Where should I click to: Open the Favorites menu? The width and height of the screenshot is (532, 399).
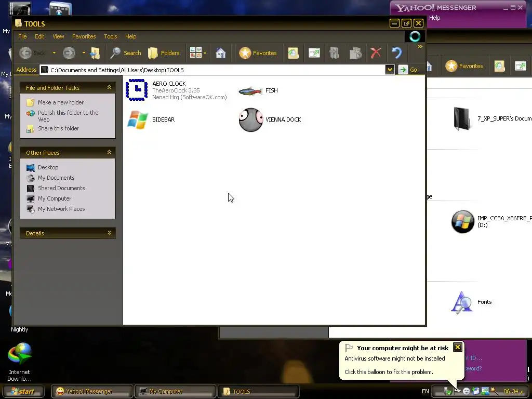pyautogui.click(x=84, y=36)
